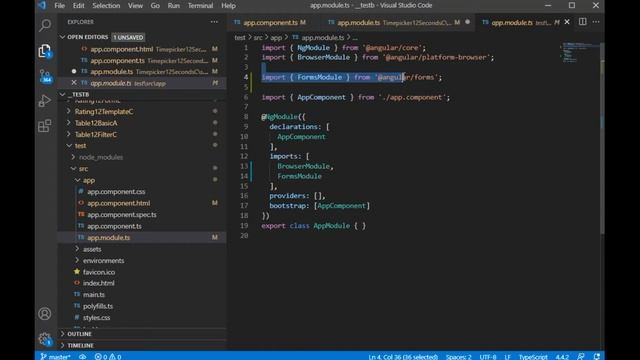
Task: Open styles.css file
Action: [96, 317]
